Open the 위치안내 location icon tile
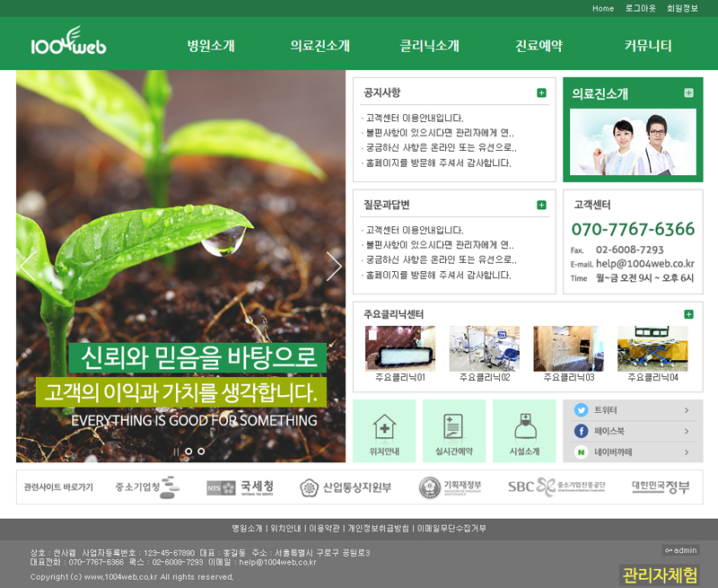This screenshot has height=588, width=718. click(x=384, y=431)
